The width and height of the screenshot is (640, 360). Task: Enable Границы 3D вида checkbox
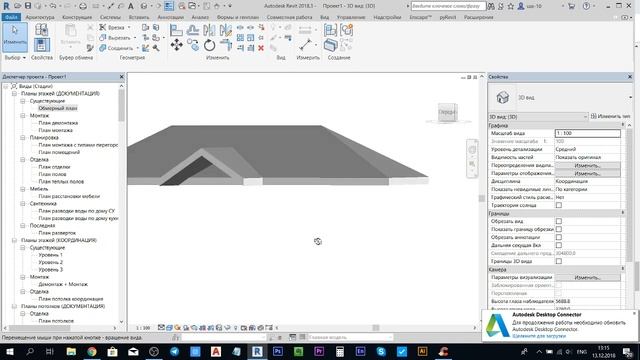point(559,261)
